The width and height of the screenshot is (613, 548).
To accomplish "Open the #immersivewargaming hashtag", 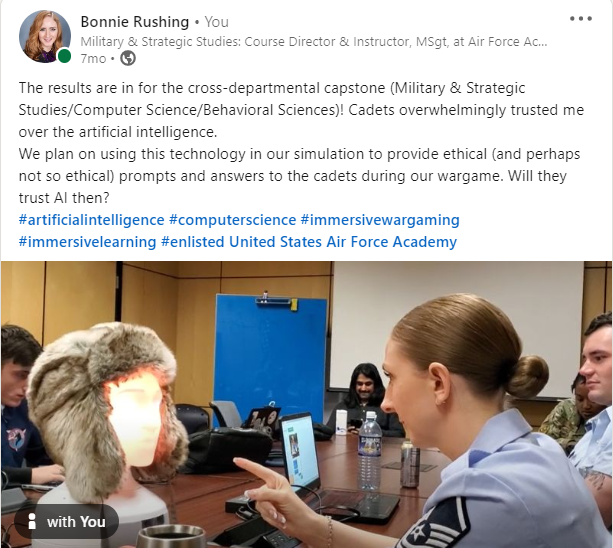I will click(380, 220).
